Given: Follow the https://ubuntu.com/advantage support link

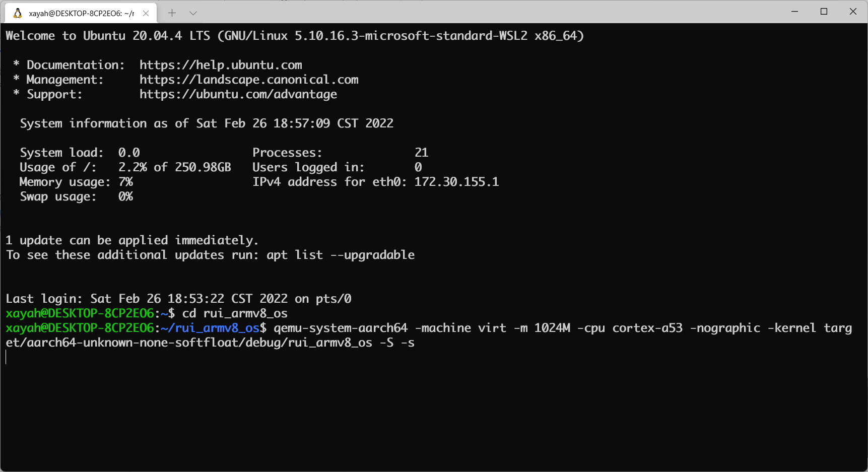Looking at the screenshot, I should point(238,94).
